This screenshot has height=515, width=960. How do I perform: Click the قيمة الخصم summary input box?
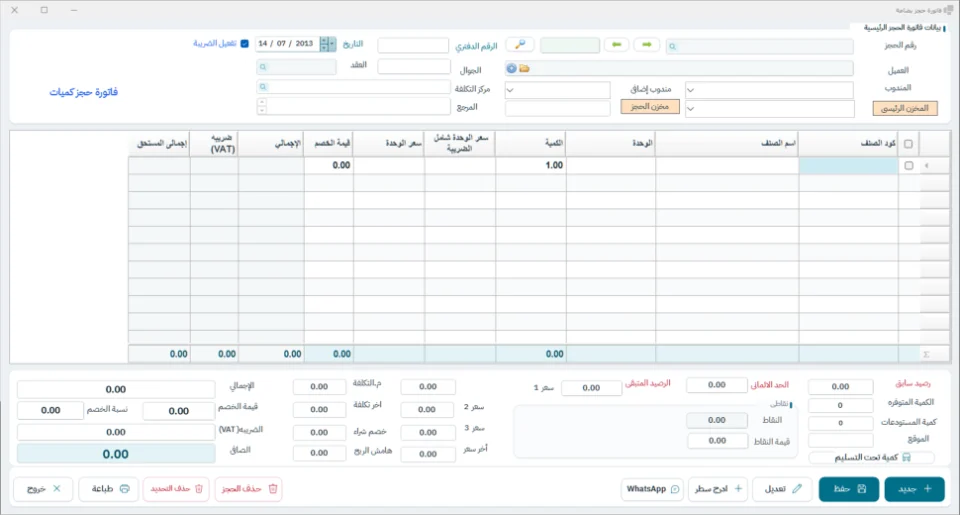(179, 411)
